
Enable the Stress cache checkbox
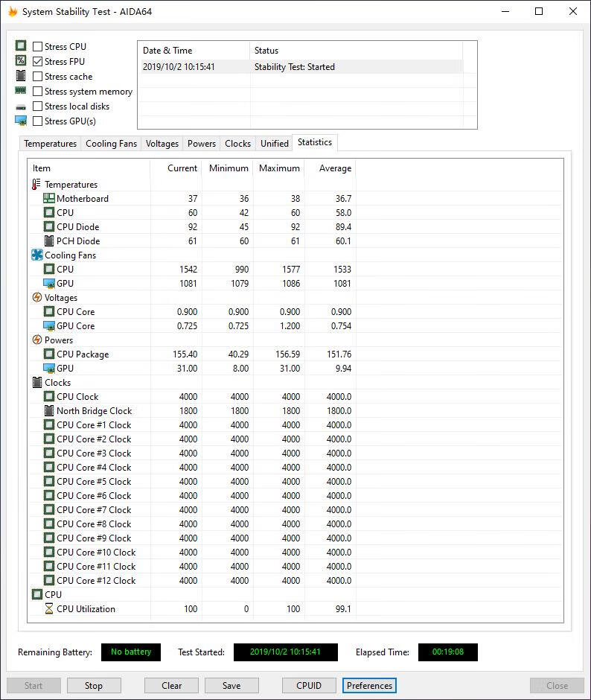click(x=38, y=77)
